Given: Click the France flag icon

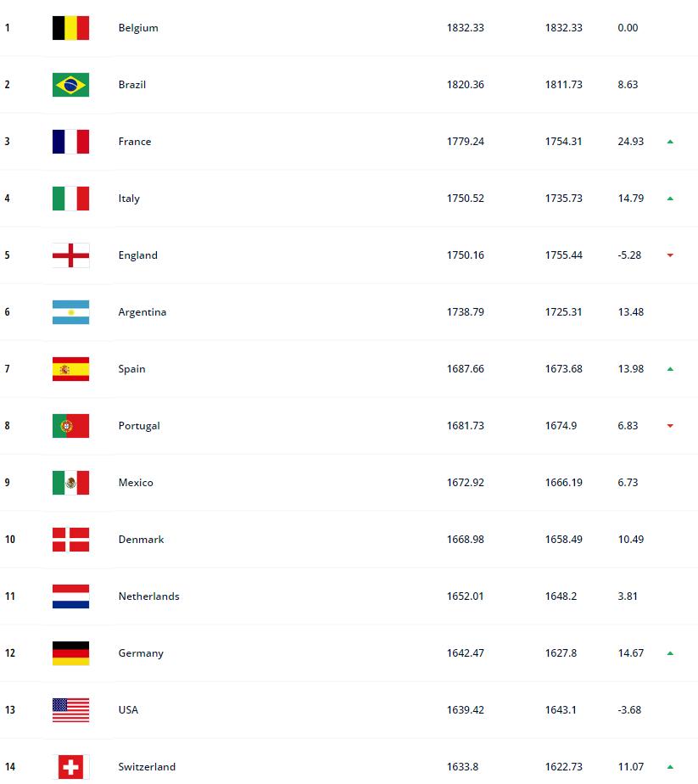Looking at the screenshot, I should coord(70,142).
